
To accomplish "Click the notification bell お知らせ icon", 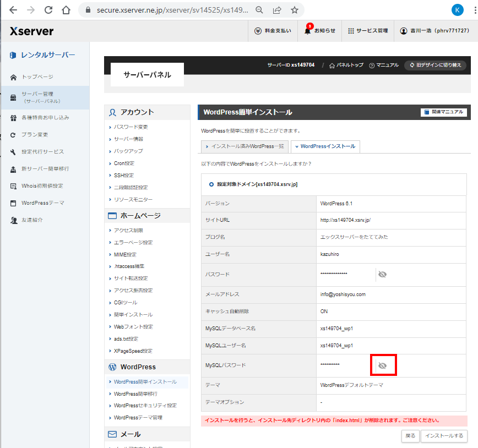I will [x=308, y=31].
